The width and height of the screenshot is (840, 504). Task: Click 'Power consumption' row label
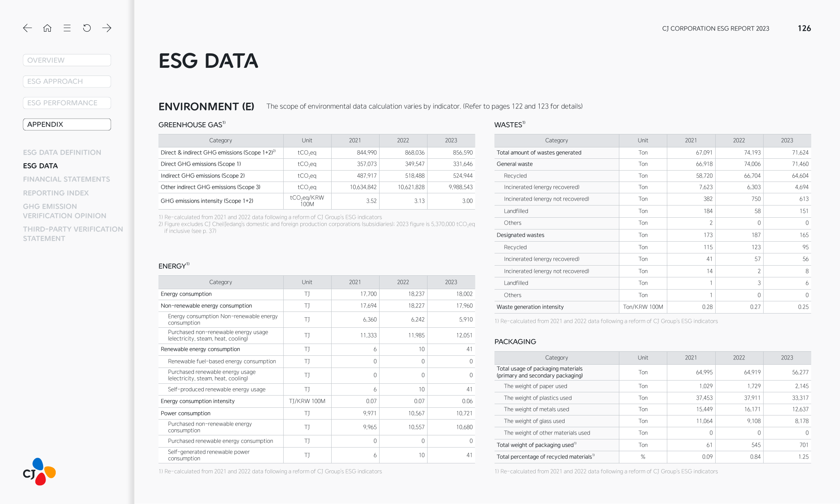(x=185, y=413)
